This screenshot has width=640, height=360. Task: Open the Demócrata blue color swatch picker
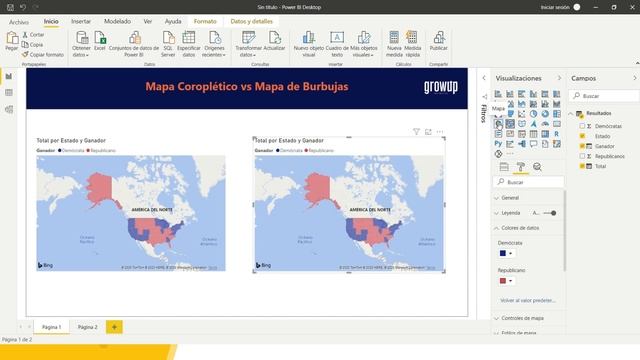506,253
